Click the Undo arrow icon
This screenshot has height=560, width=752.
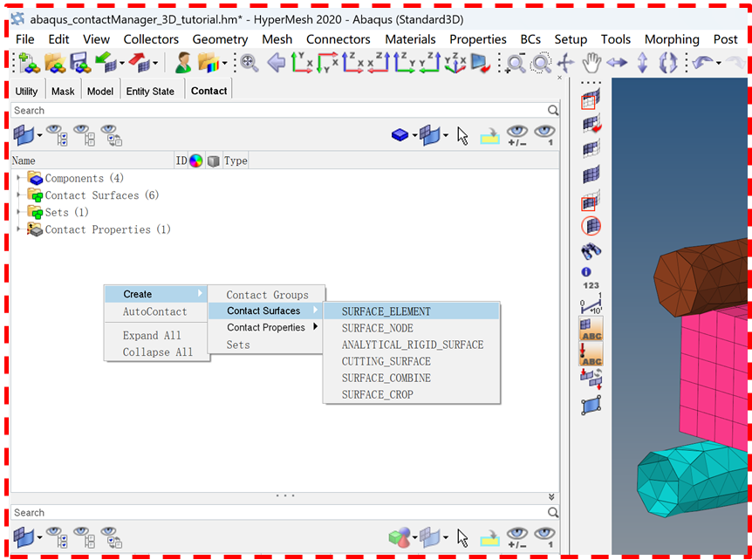pos(702,63)
